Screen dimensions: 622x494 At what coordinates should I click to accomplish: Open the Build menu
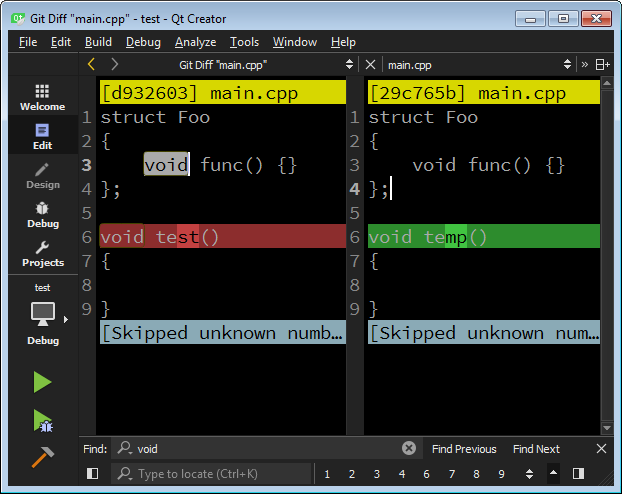pyautogui.click(x=98, y=42)
